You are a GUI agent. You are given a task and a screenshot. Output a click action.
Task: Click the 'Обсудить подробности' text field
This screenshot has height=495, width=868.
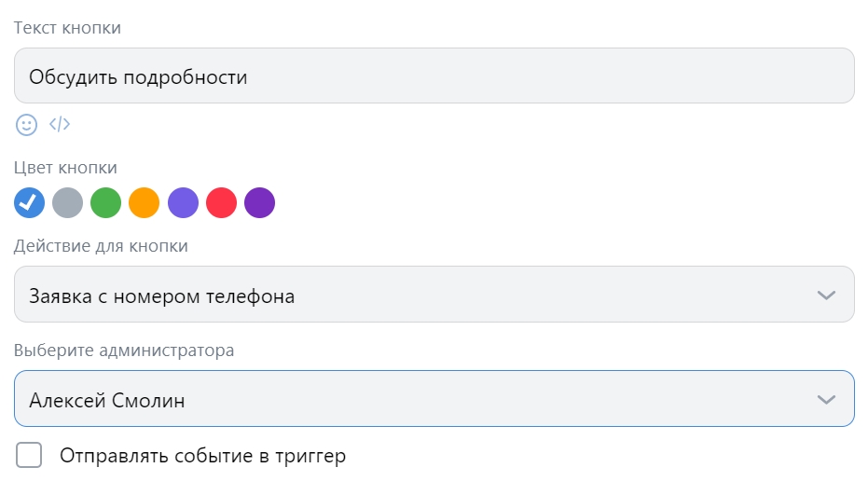pyautogui.click(x=434, y=76)
